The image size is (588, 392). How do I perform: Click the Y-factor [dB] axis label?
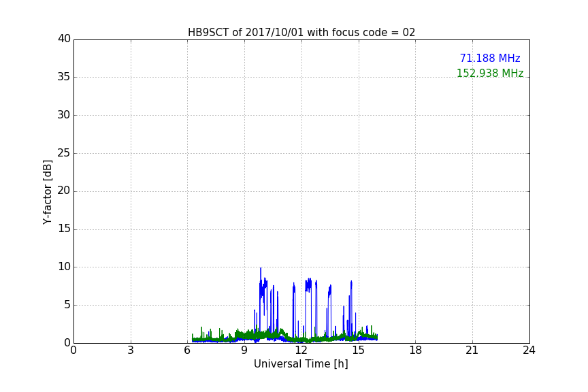[x=47, y=192]
